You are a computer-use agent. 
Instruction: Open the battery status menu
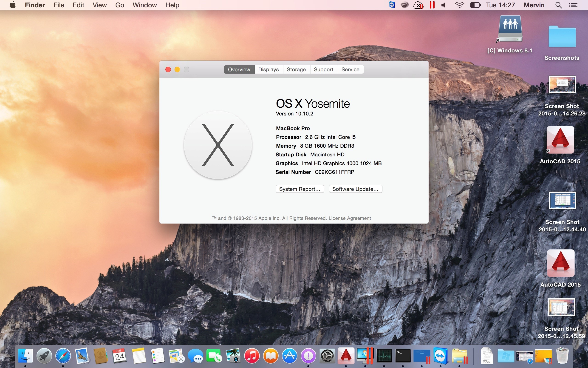pyautogui.click(x=475, y=5)
